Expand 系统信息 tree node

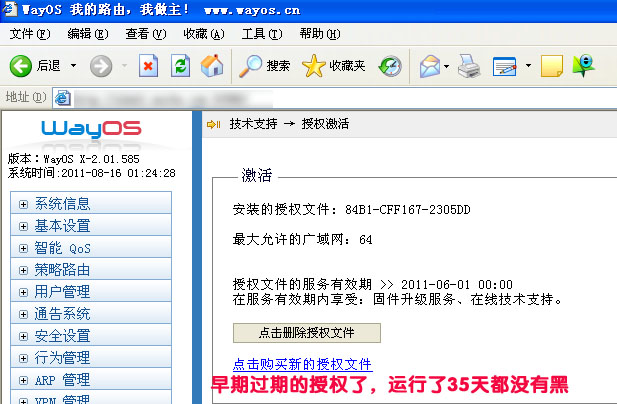pyautogui.click(x=24, y=204)
